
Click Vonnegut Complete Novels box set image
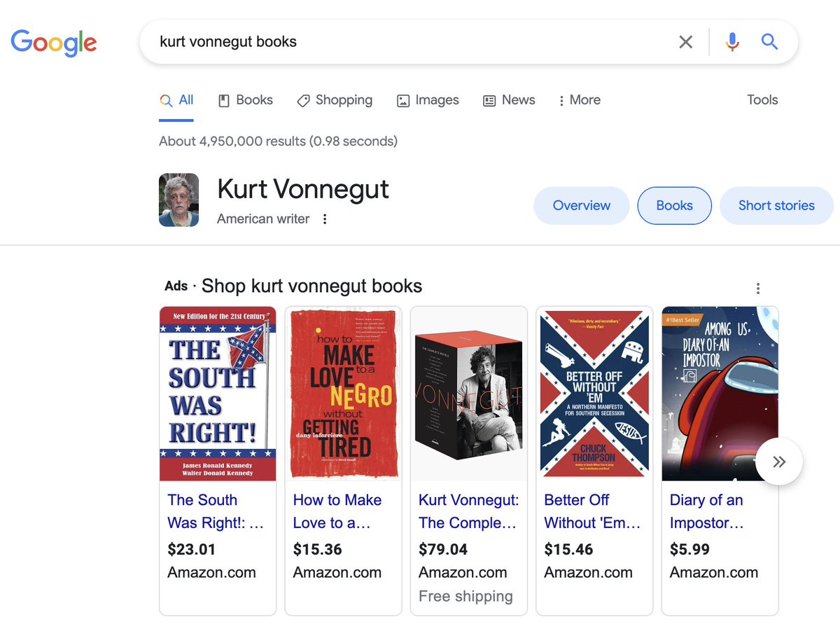pyautogui.click(x=468, y=394)
